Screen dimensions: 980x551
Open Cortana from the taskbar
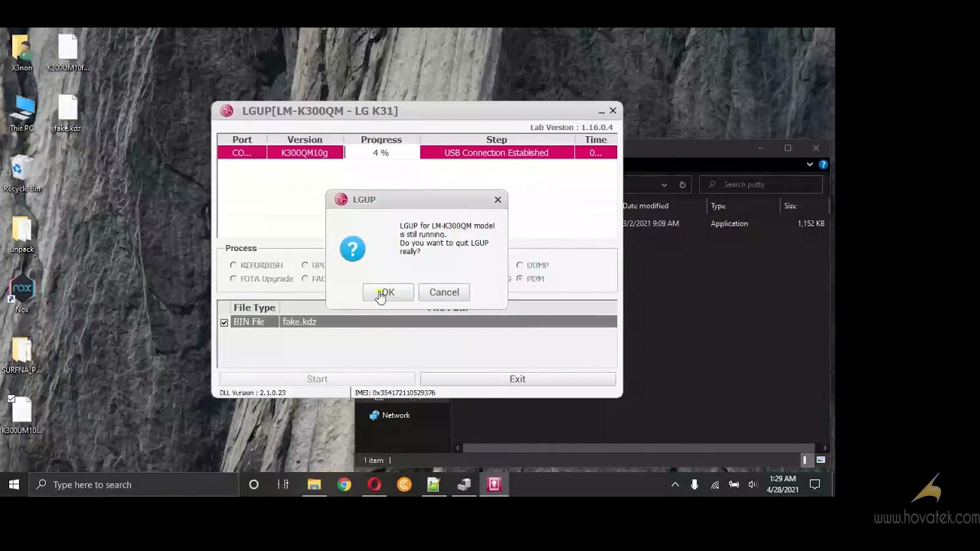253,484
